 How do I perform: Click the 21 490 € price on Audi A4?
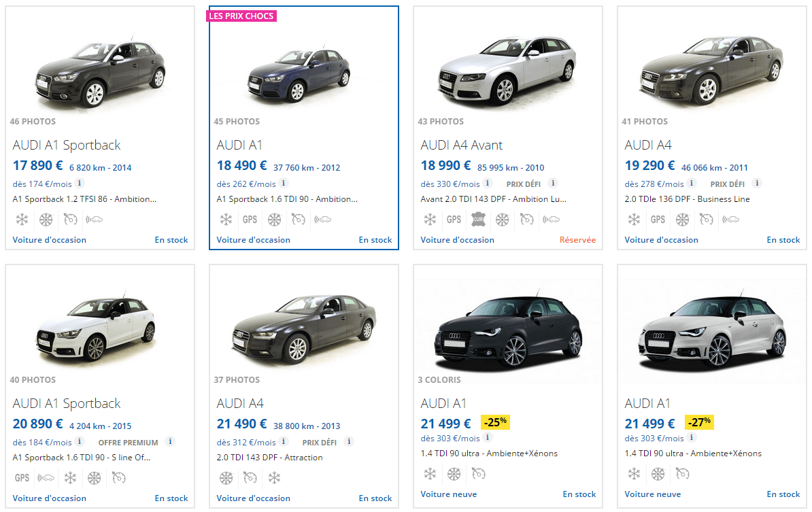241,424
